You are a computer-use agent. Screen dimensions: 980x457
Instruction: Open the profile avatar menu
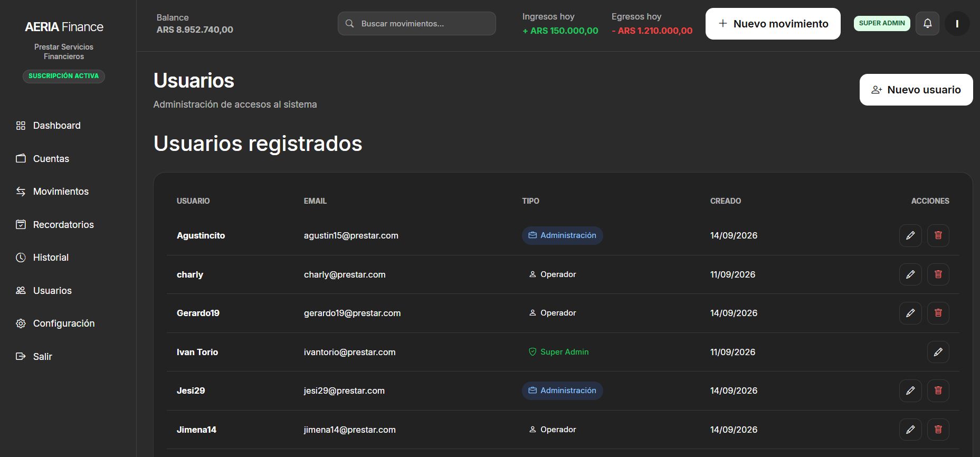(x=957, y=24)
